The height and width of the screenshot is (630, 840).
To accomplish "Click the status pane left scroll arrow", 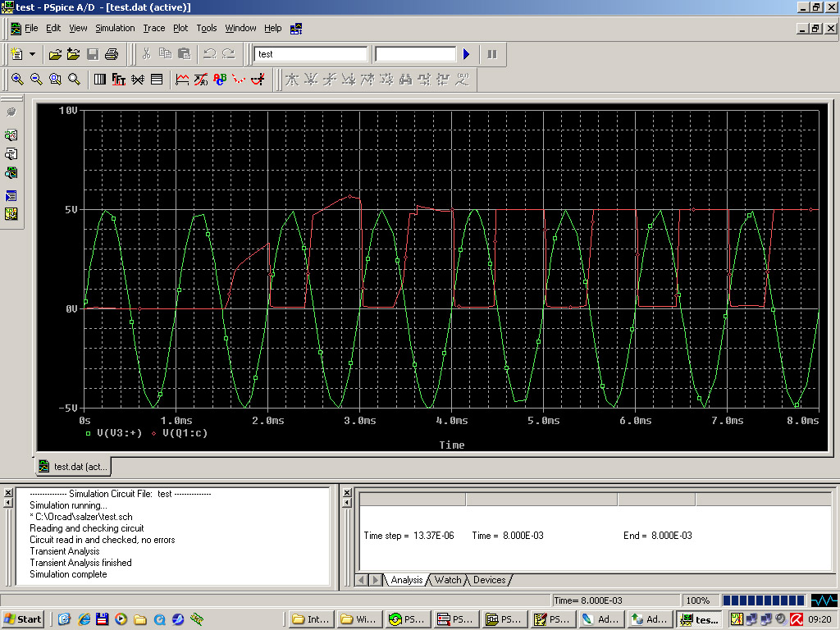I will pyautogui.click(x=362, y=580).
